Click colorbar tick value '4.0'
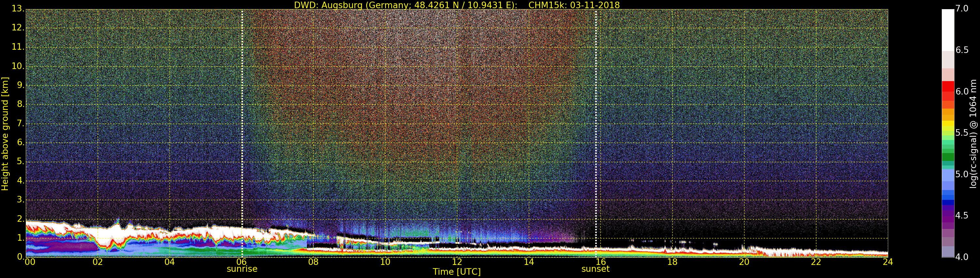The image size is (980, 278). pyautogui.click(x=962, y=257)
